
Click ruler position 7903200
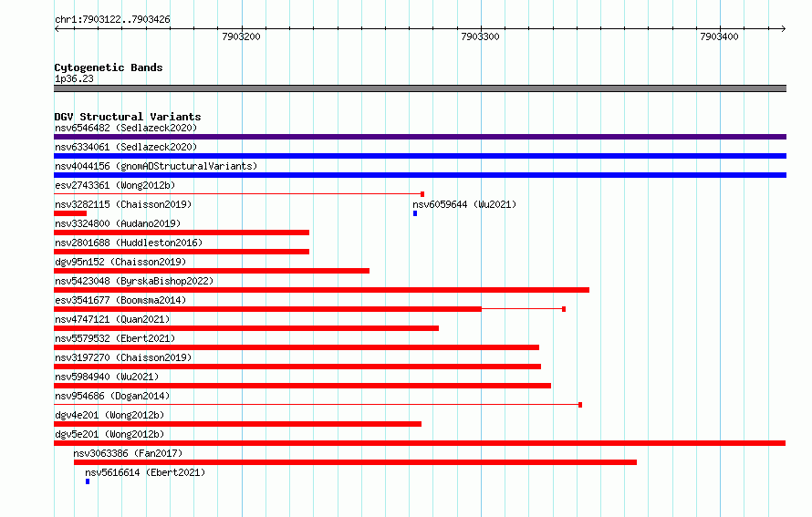[x=242, y=36]
